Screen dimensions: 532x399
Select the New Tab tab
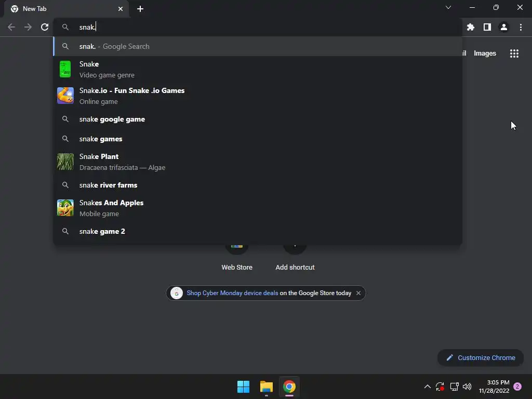pyautogui.click(x=66, y=9)
